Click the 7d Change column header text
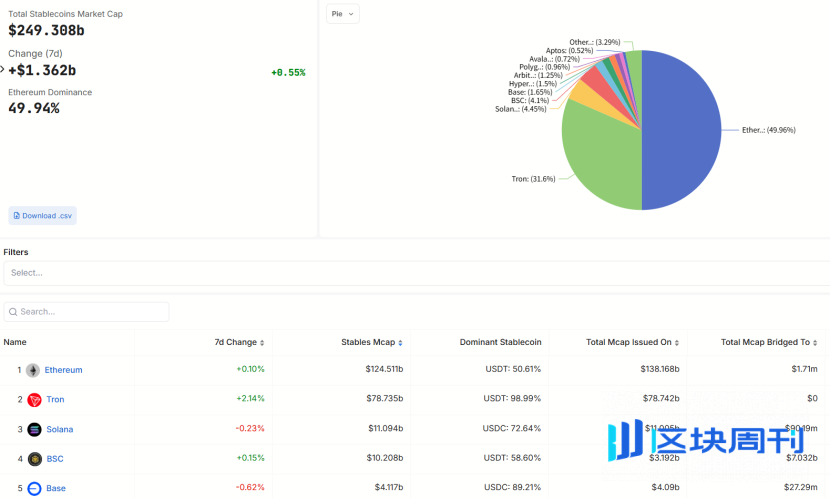 coord(236,342)
